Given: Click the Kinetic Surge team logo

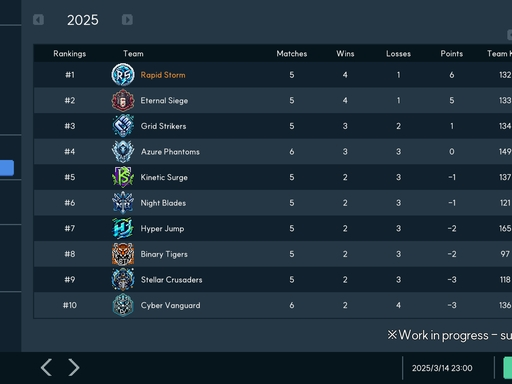Looking at the screenshot, I should click(x=123, y=177).
